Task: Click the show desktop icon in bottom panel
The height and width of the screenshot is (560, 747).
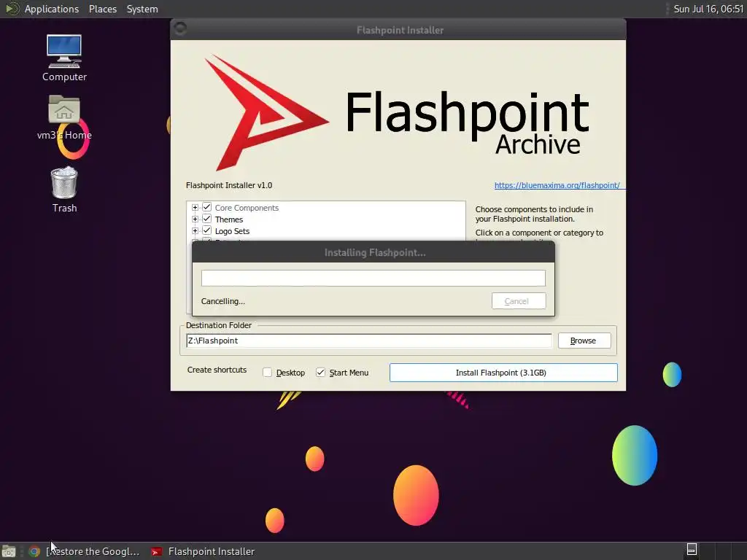Action: pyautogui.click(x=9, y=551)
